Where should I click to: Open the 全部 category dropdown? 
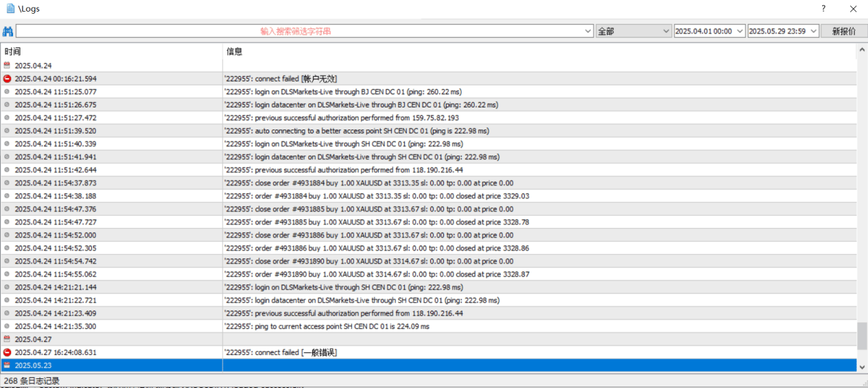pyautogui.click(x=634, y=31)
